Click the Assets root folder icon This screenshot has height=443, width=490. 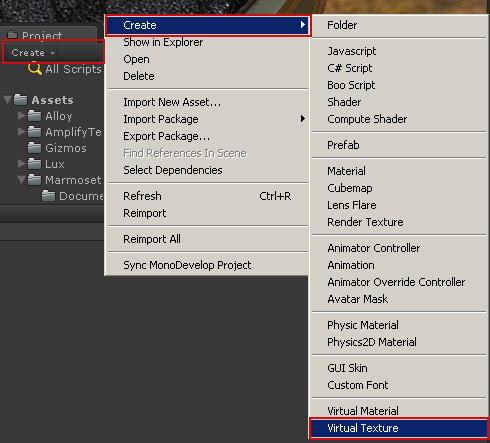point(21,100)
